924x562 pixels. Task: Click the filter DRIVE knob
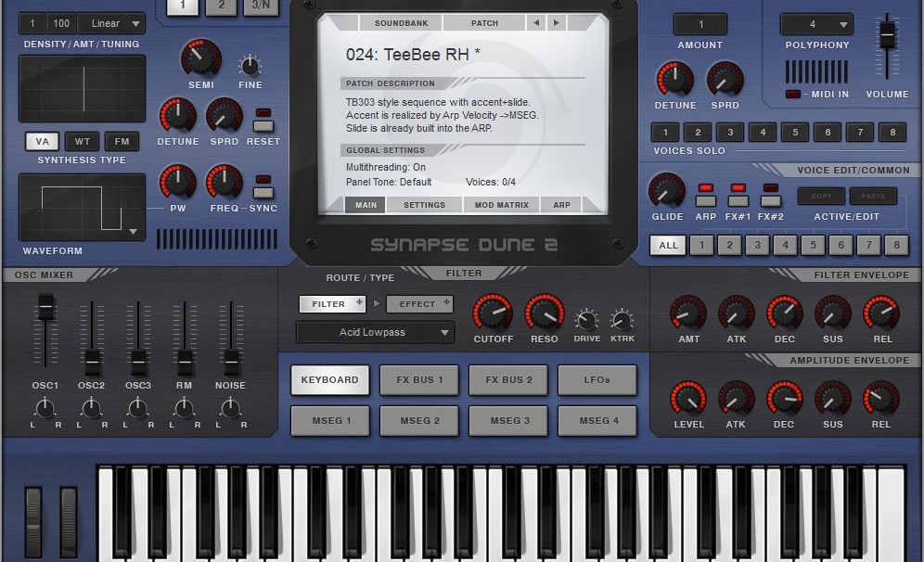[x=586, y=320]
